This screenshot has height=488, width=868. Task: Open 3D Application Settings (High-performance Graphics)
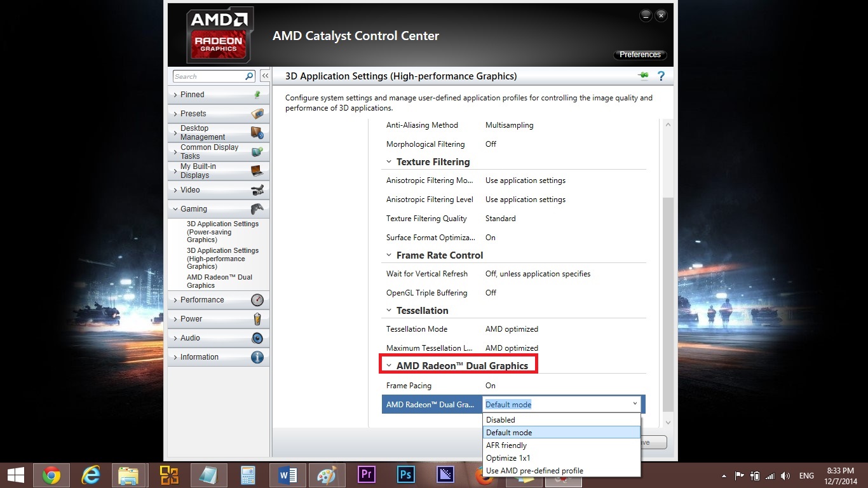(222, 259)
